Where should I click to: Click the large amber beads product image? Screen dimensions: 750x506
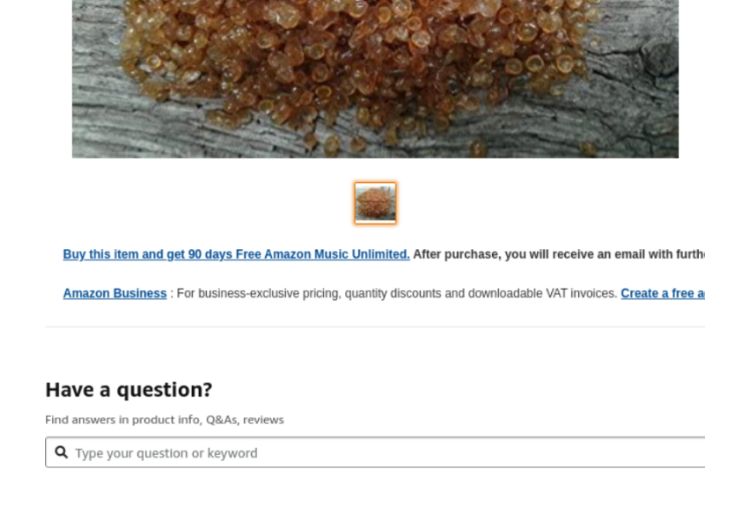[375, 78]
